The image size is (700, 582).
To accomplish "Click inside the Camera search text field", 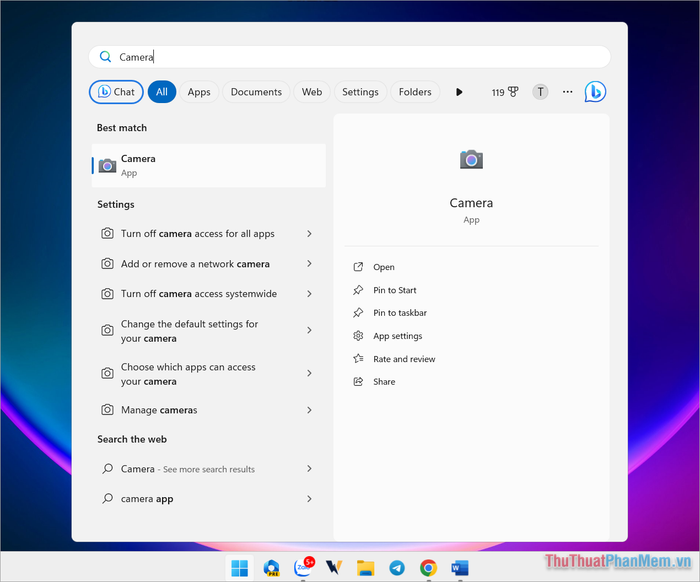I will [350, 57].
